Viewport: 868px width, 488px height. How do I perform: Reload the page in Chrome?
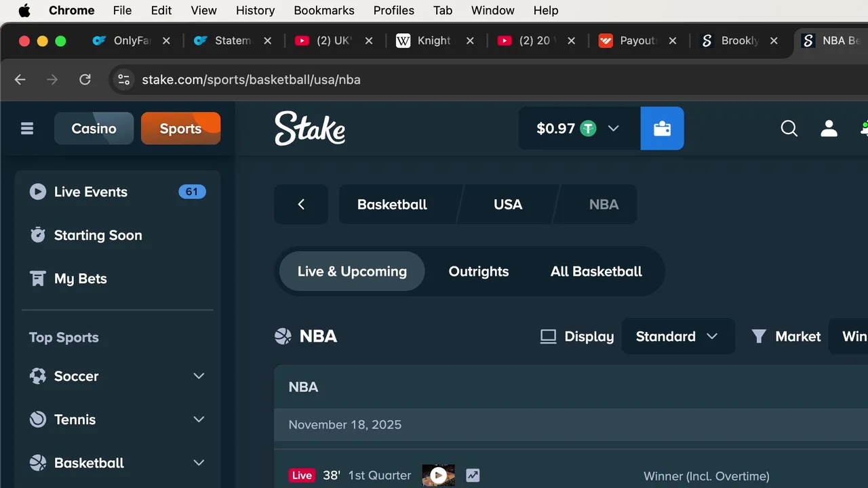[85, 79]
